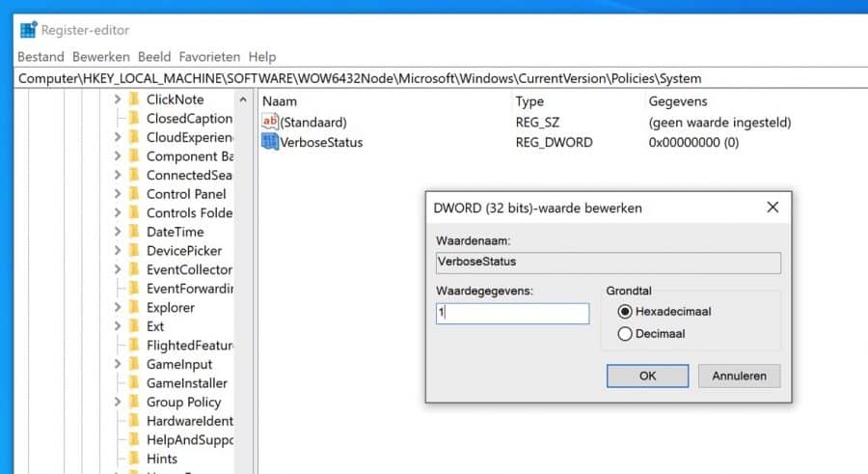
Task: Expand the GameInput tree node
Action: tap(118, 364)
